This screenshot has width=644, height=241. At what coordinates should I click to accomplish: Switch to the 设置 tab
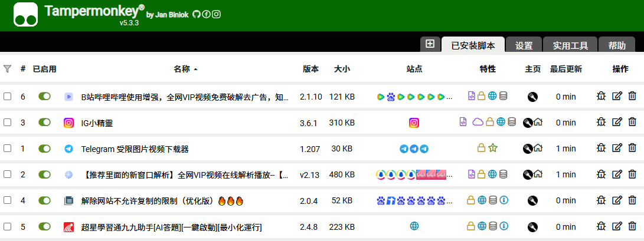click(x=524, y=45)
